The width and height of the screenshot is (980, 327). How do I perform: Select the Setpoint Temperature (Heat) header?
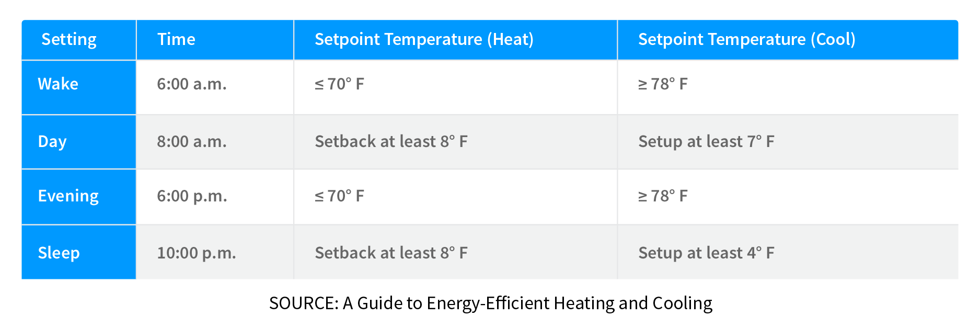tap(424, 40)
